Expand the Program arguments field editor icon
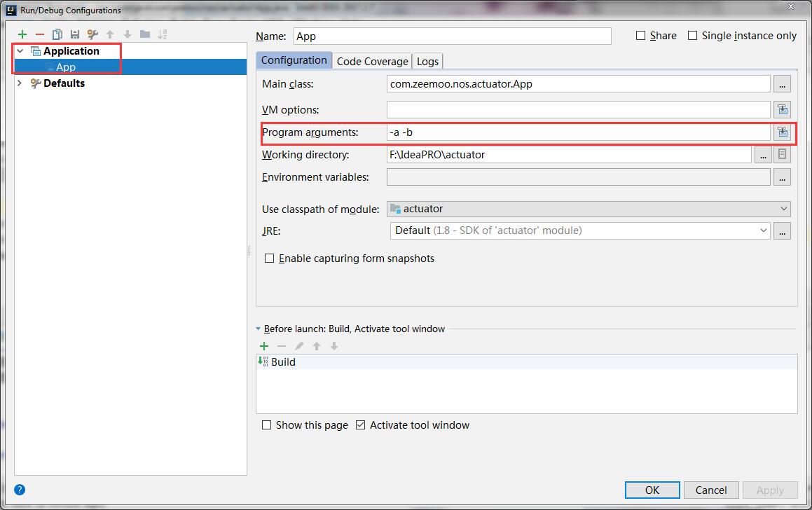Screen dimensions: 812x510 point(782,132)
